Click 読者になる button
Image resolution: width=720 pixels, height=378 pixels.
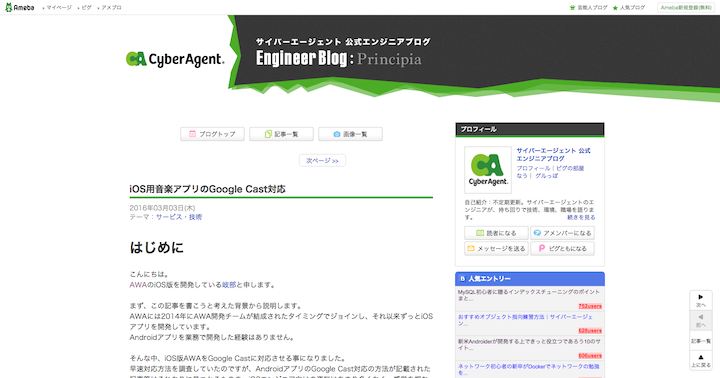tap(496, 233)
